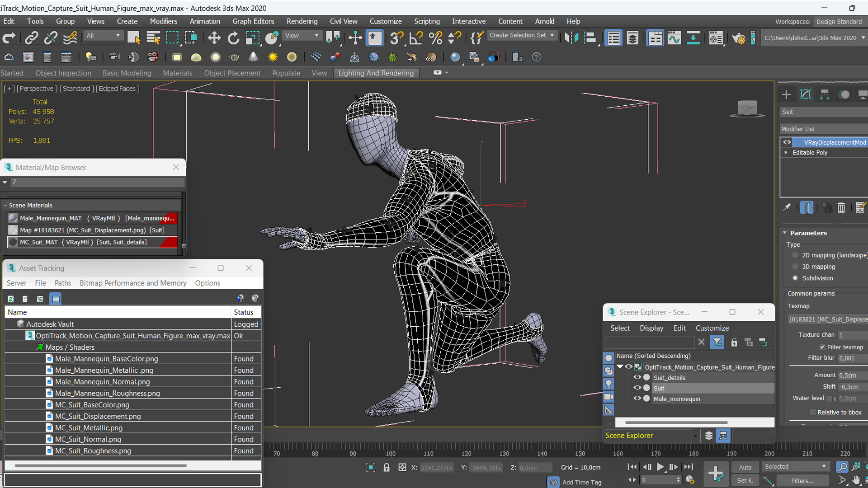This screenshot has width=868, height=488.
Task: Open the Curve Editor icon
Action: [674, 38]
